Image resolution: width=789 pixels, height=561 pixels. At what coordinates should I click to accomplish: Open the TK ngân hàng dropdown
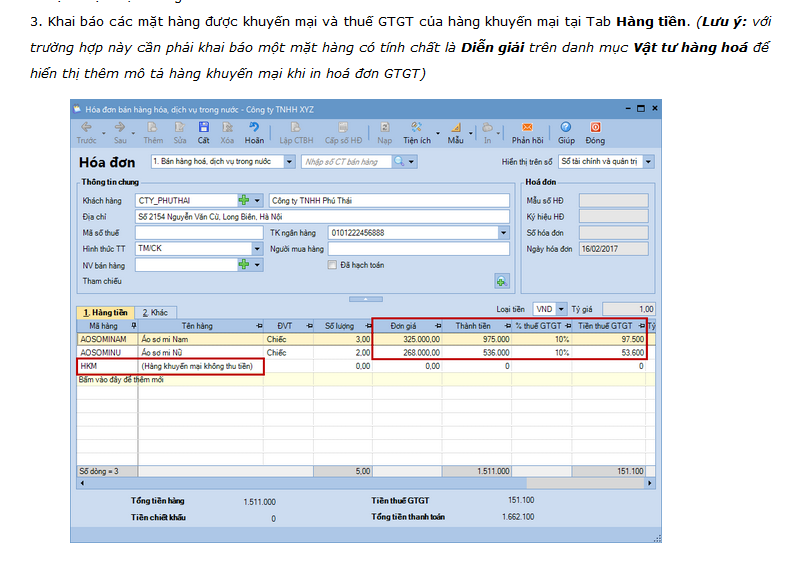(503, 232)
